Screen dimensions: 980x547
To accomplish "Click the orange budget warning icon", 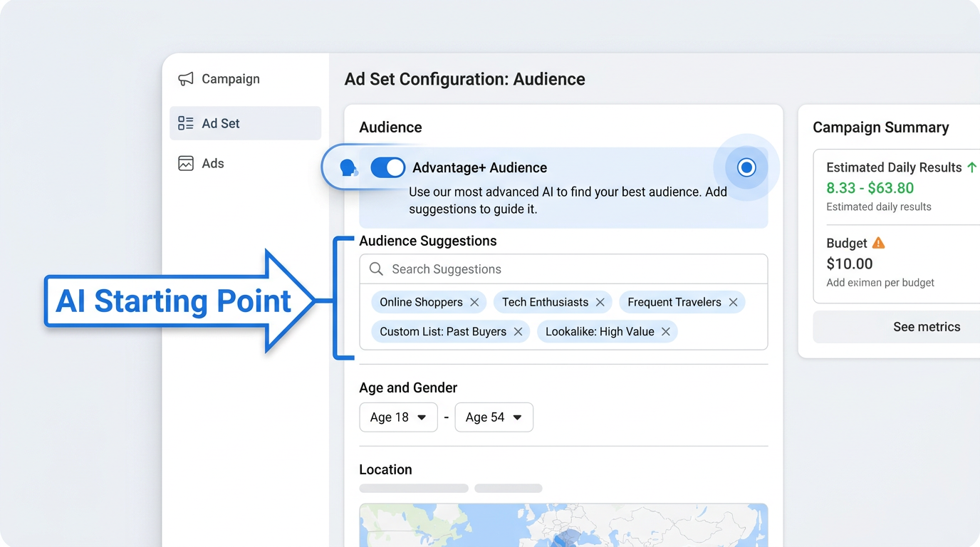I will 879,243.
